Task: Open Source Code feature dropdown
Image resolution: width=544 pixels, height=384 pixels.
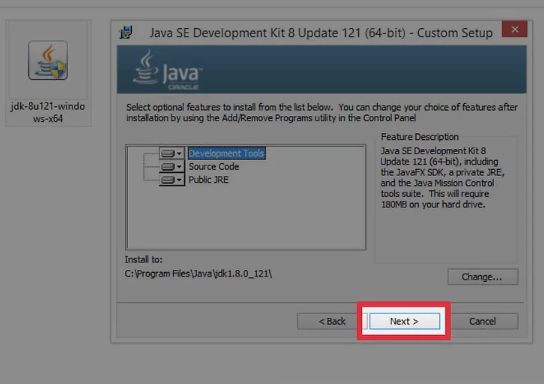Action: [x=172, y=167]
